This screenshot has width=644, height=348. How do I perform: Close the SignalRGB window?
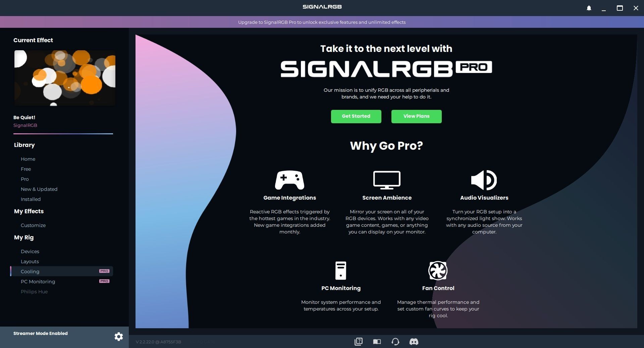point(636,8)
